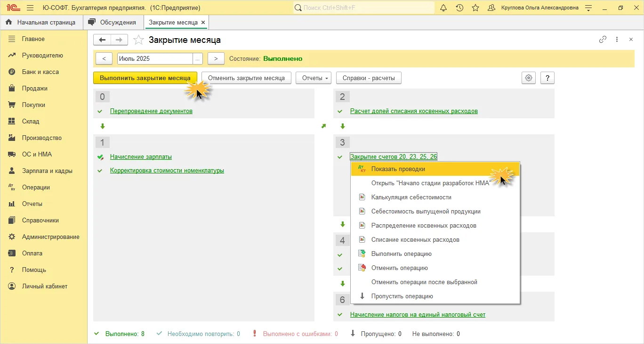644x344 pixels.
Task: Click Выполнено с ошибками: 0 status text
Action: [300, 334]
